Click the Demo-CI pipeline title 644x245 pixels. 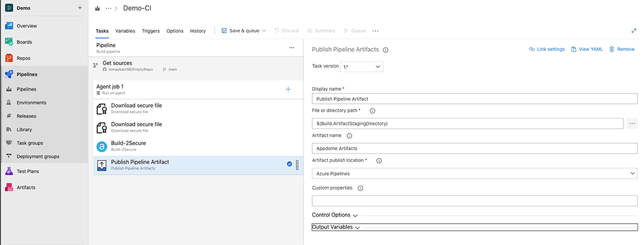(137, 8)
